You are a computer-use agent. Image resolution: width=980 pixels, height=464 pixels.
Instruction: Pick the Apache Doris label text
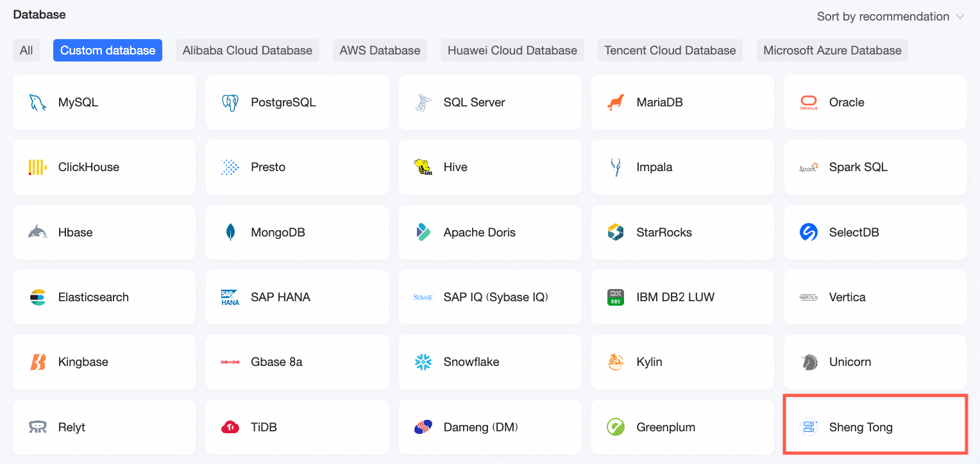coord(480,232)
